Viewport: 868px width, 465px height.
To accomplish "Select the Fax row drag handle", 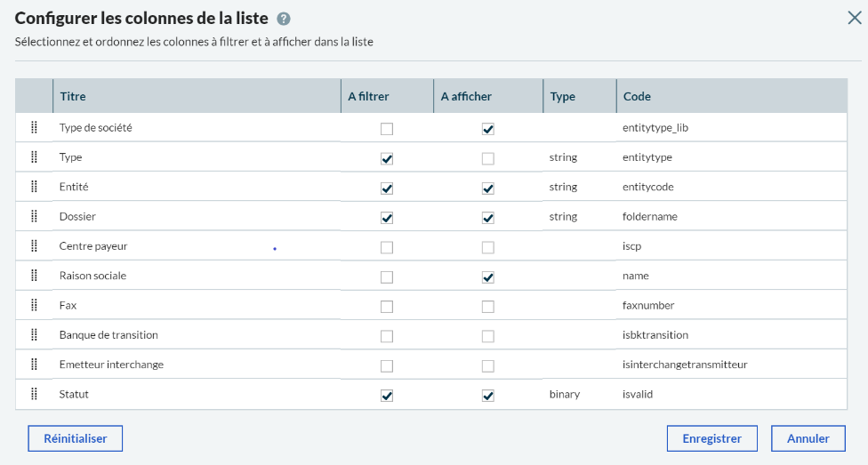I will (x=34, y=305).
